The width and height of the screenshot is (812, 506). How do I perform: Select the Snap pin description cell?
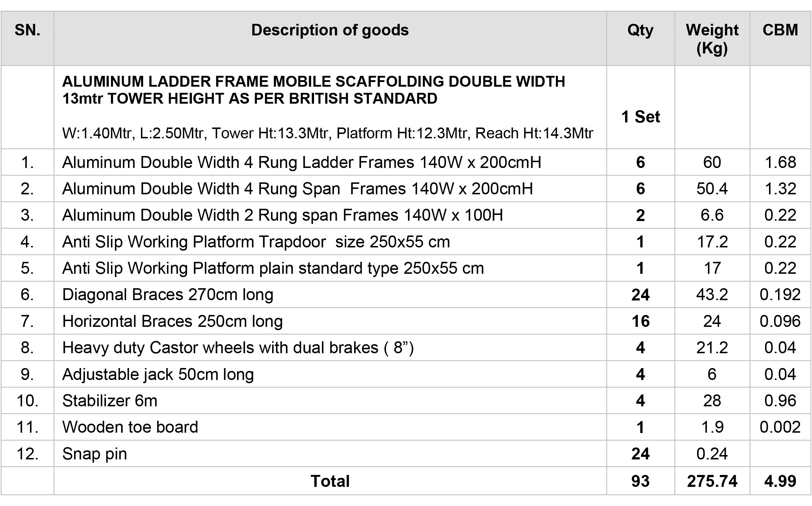tap(330, 454)
